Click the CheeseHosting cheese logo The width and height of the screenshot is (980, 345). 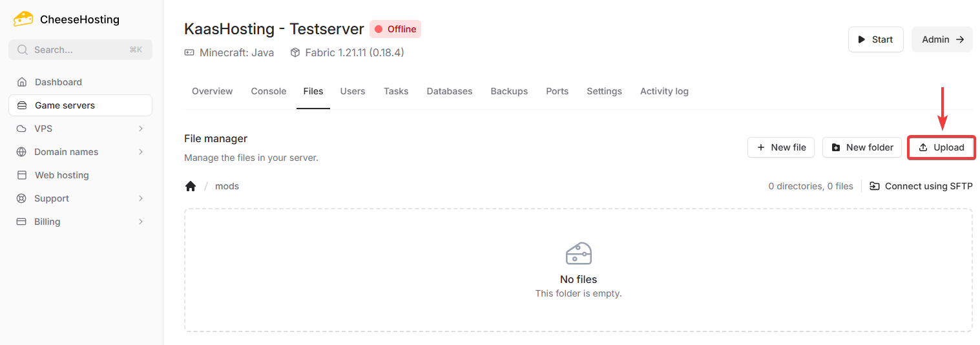click(x=23, y=19)
